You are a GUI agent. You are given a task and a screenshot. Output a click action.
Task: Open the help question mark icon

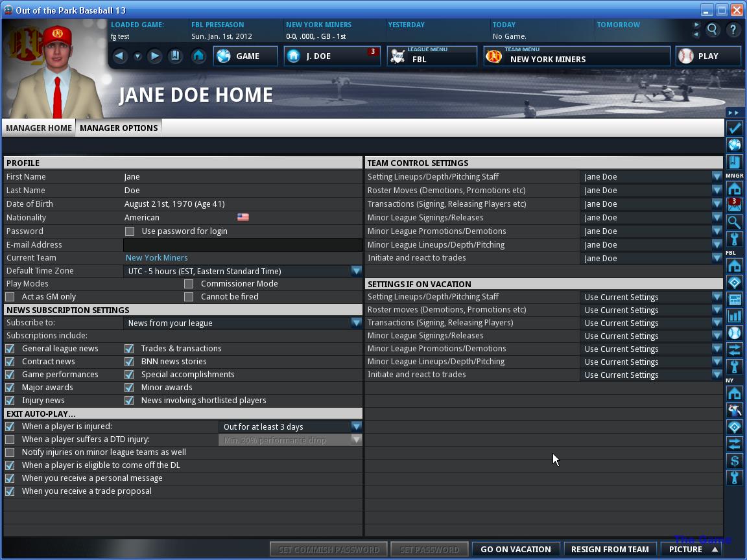click(733, 30)
